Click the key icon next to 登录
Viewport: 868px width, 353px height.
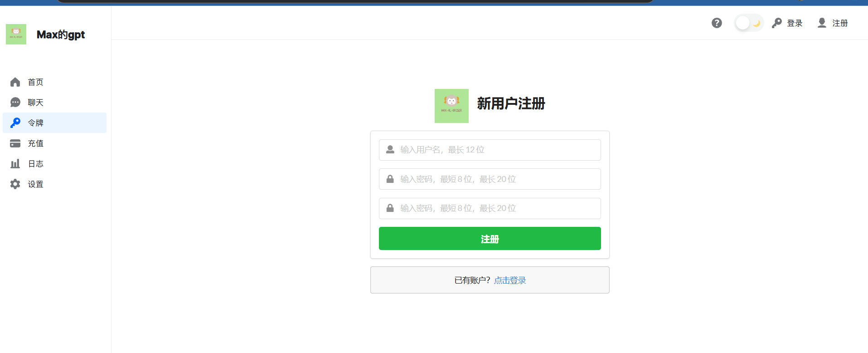(777, 23)
